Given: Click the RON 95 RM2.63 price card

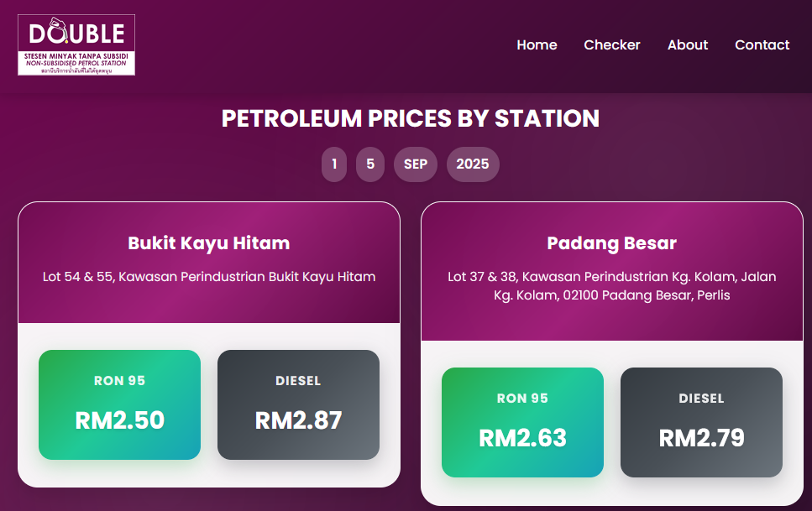Looking at the screenshot, I should click(522, 422).
